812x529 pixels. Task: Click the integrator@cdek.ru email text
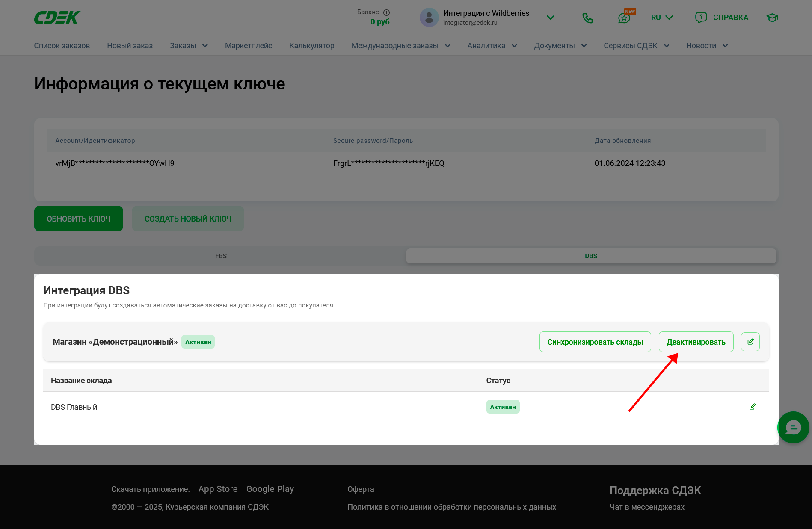coord(470,23)
